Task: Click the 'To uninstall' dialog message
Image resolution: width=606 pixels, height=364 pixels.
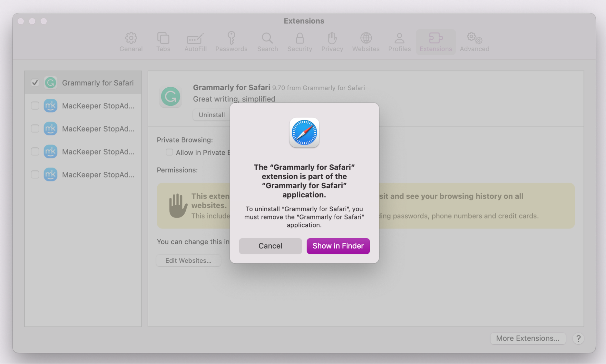Action: [x=304, y=217]
